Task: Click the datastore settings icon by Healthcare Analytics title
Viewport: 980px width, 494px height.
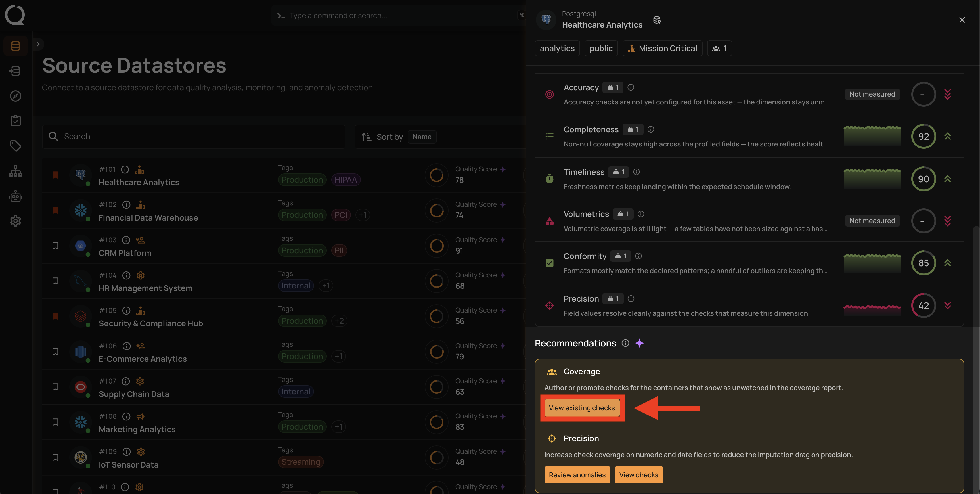Action: click(x=657, y=20)
